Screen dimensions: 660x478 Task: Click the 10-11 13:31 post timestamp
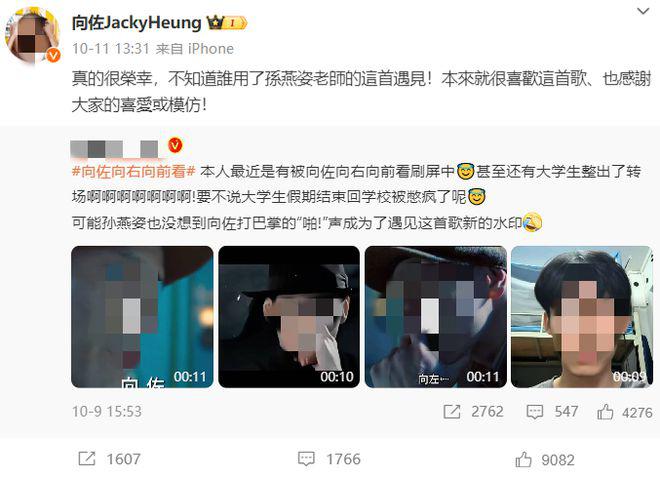tap(110, 49)
